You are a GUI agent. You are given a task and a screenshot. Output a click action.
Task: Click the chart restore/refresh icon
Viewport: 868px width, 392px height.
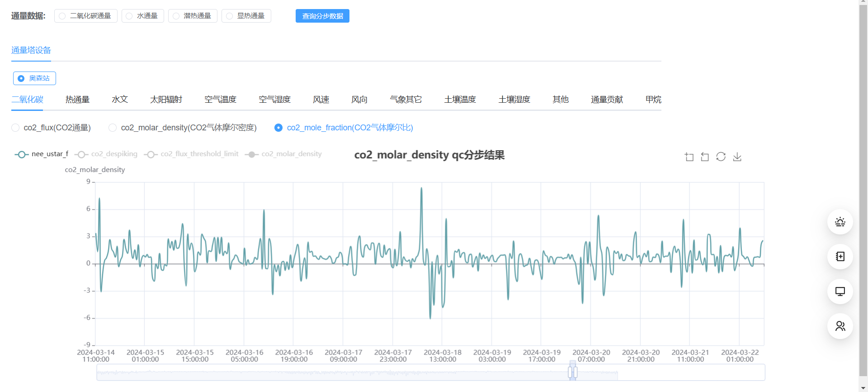point(721,157)
